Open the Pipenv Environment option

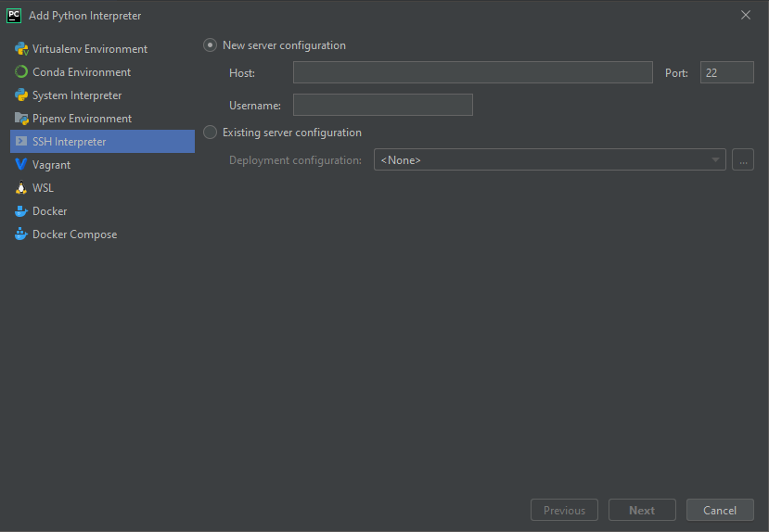click(102, 119)
